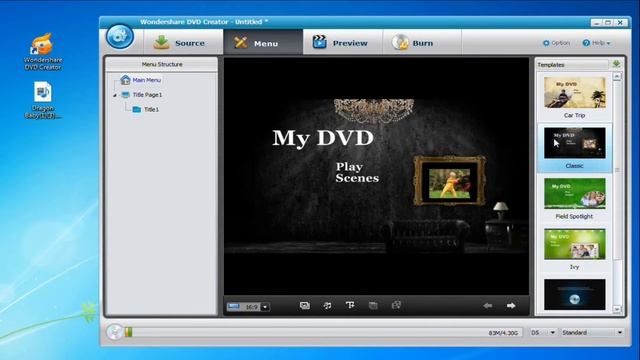The image size is (640, 360).
Task: Select the Title1 item
Action: (151, 109)
